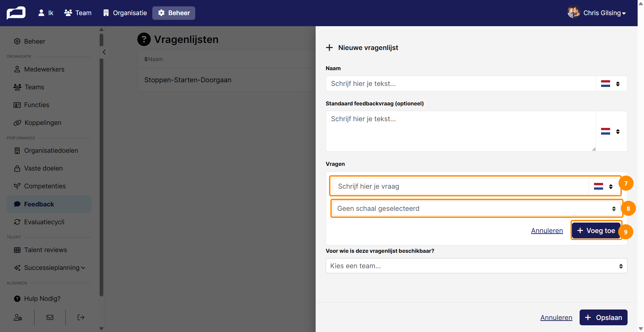
Task: Click the app logo in top bar
Action: (16, 13)
